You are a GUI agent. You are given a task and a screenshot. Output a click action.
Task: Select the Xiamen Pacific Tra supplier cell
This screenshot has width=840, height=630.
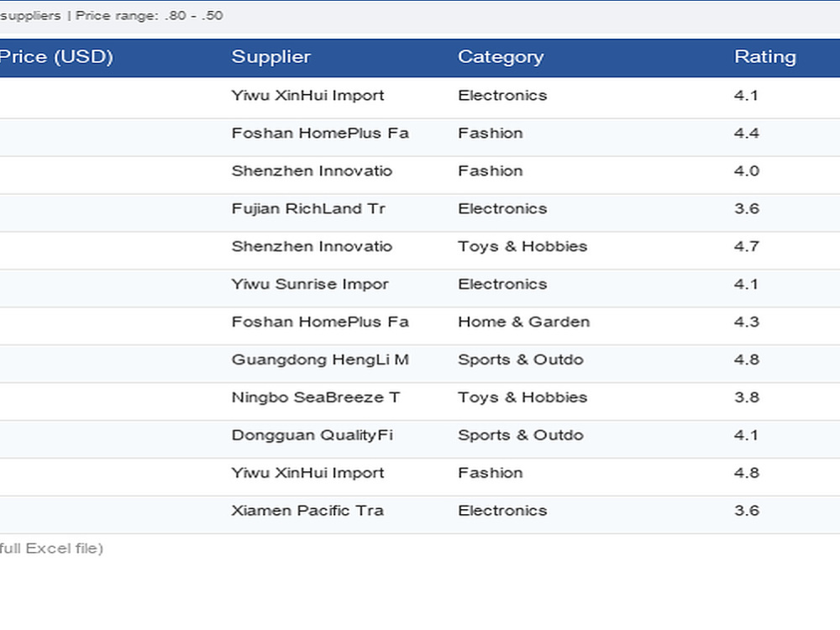pos(308,511)
